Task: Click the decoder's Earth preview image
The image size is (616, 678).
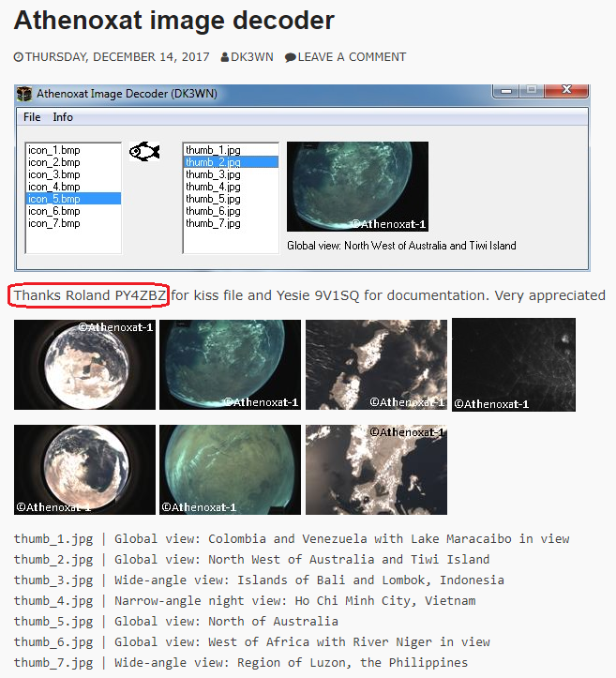Action: coord(357,187)
